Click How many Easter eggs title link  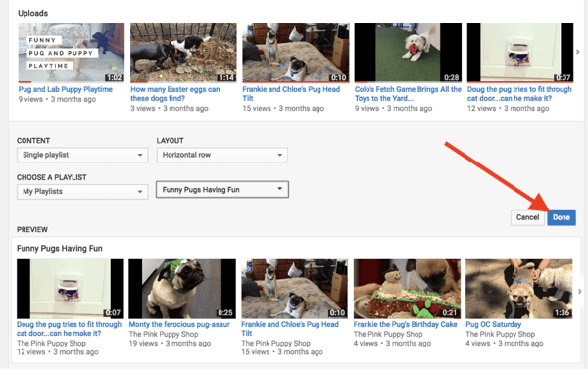[x=175, y=94]
